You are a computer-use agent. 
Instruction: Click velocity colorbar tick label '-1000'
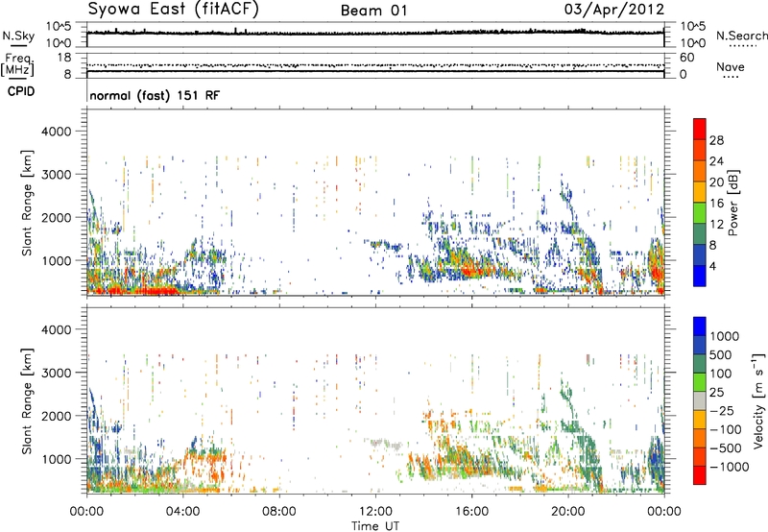(729, 467)
